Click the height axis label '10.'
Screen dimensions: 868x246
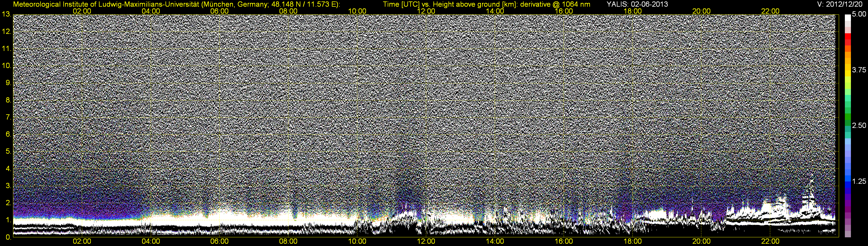(7, 66)
